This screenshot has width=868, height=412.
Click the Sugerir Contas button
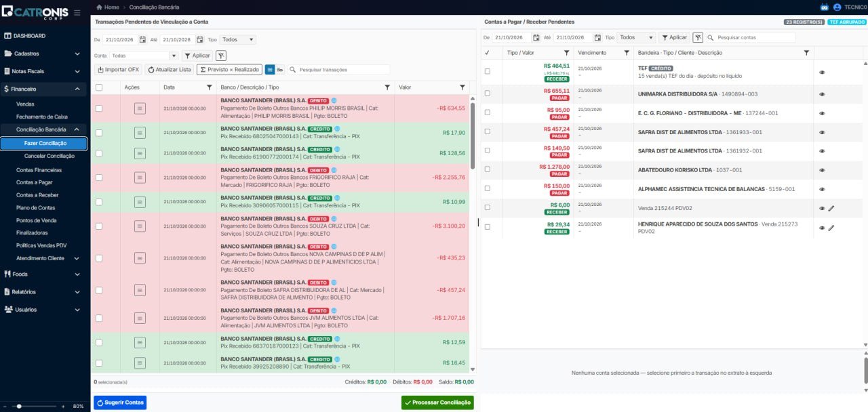point(120,403)
